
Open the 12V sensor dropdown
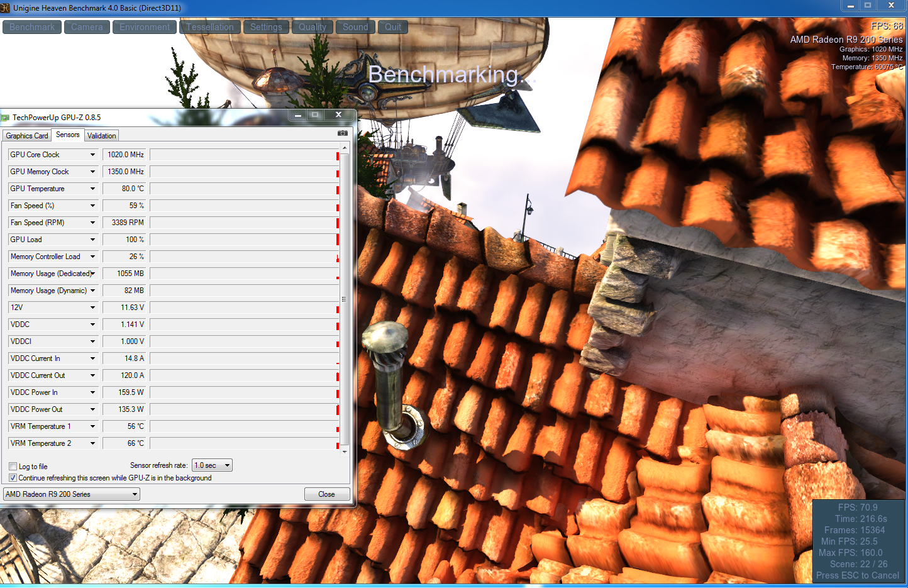click(92, 308)
